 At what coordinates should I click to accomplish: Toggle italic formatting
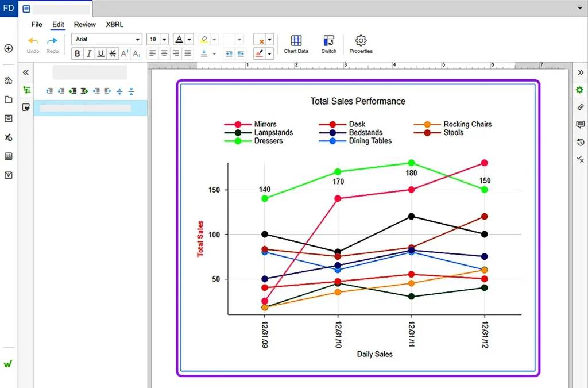point(89,53)
